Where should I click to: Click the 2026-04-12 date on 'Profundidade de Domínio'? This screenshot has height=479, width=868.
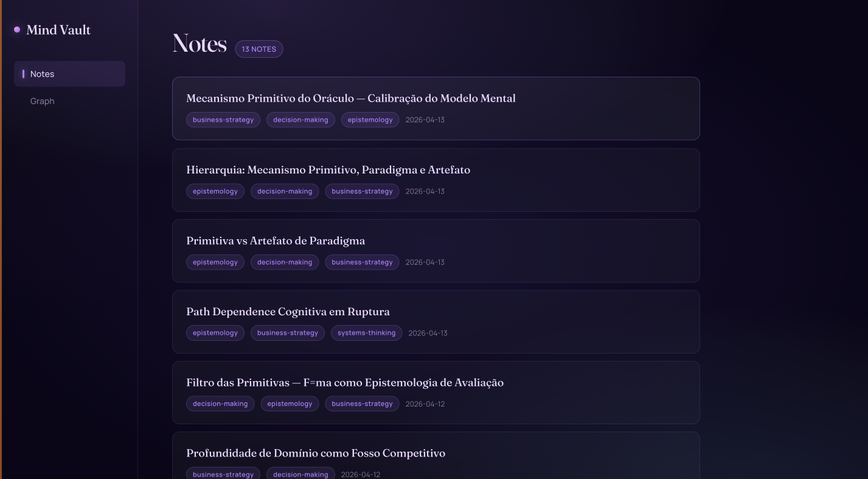click(x=360, y=474)
